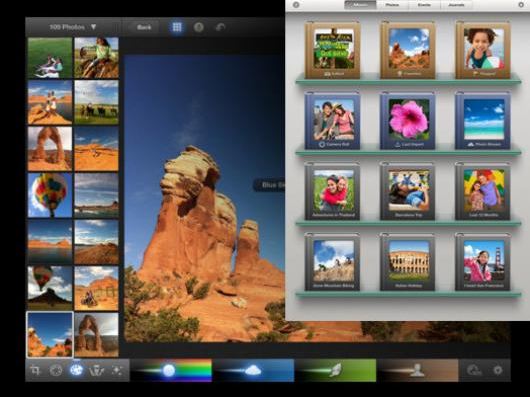Open the San Francisco album with bridge
Screen dimensions: 530x397
click(483, 262)
